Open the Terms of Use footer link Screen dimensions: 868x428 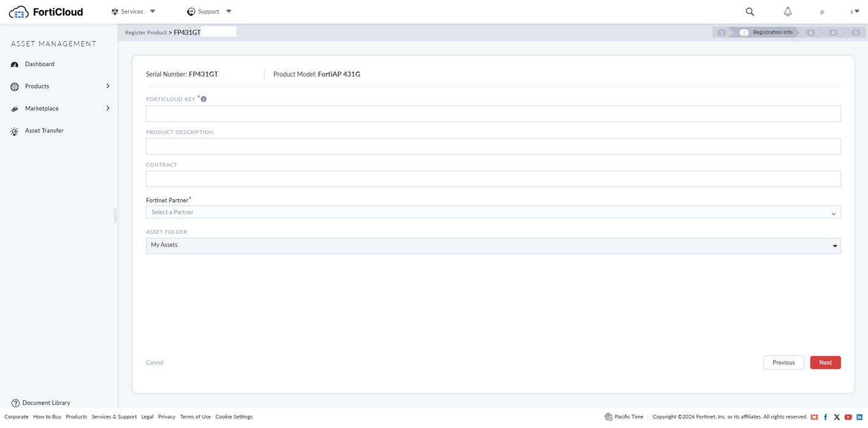click(x=195, y=417)
